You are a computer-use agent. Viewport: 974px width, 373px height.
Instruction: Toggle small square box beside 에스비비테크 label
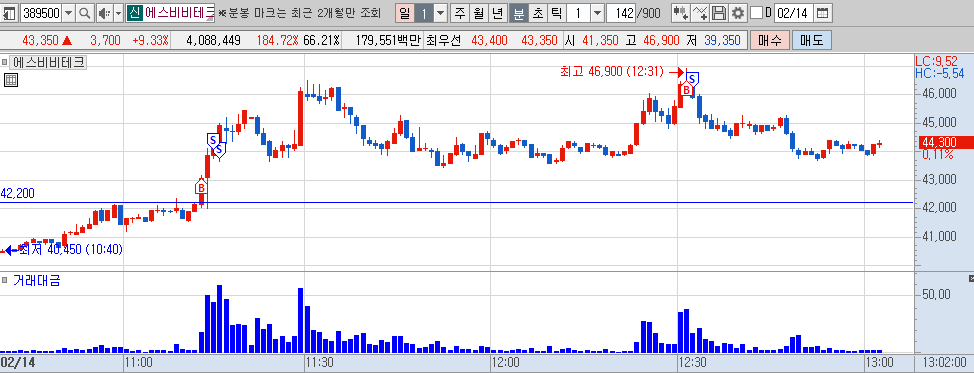click(x=5, y=62)
